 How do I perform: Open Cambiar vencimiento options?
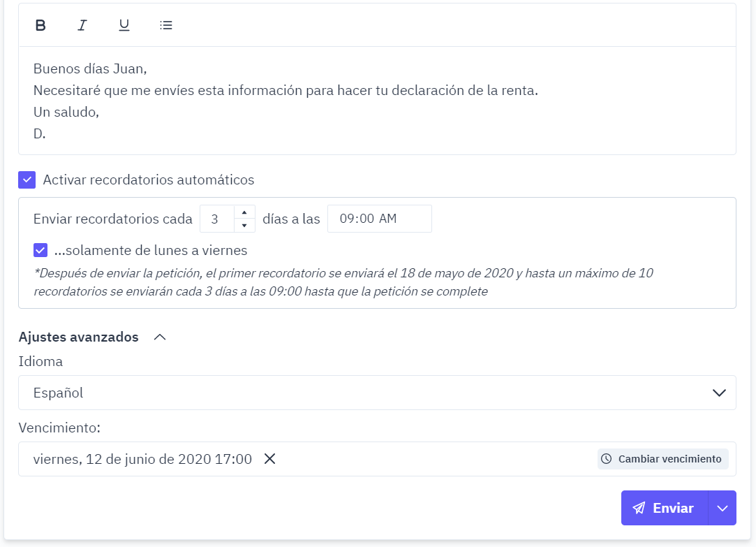point(662,459)
